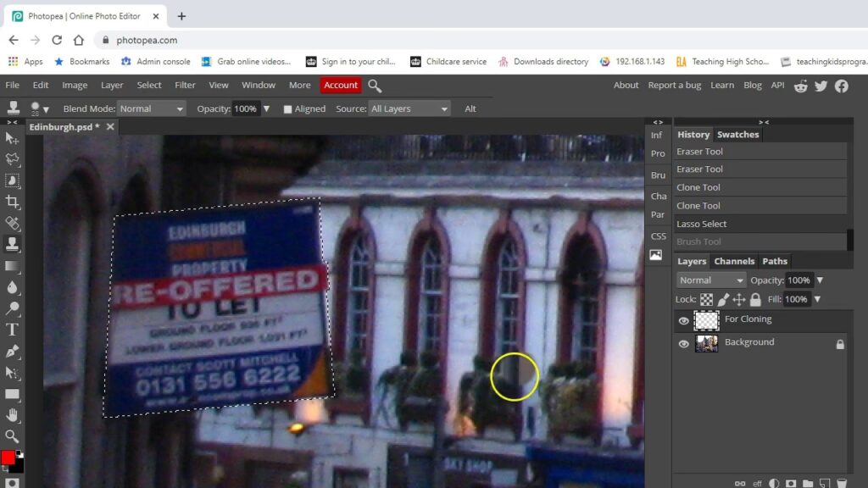Select the Crop tool in toolbar
The image size is (868, 488).
(x=12, y=202)
